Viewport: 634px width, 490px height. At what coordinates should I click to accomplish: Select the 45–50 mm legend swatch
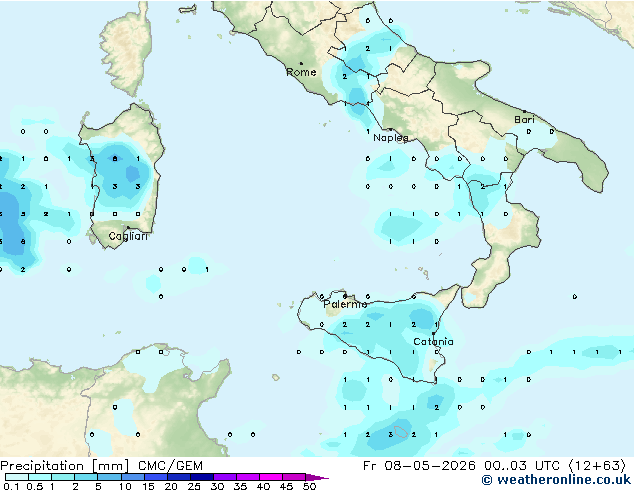point(294,477)
